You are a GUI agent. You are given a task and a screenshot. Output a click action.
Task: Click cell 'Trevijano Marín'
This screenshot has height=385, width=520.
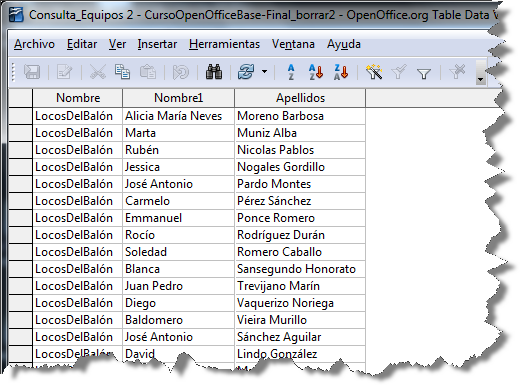point(300,286)
